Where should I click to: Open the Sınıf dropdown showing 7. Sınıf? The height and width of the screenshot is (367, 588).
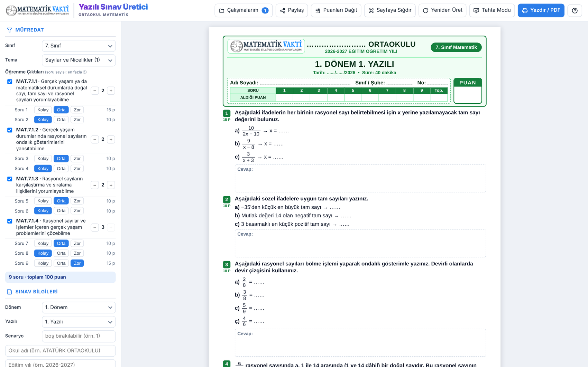tap(79, 46)
